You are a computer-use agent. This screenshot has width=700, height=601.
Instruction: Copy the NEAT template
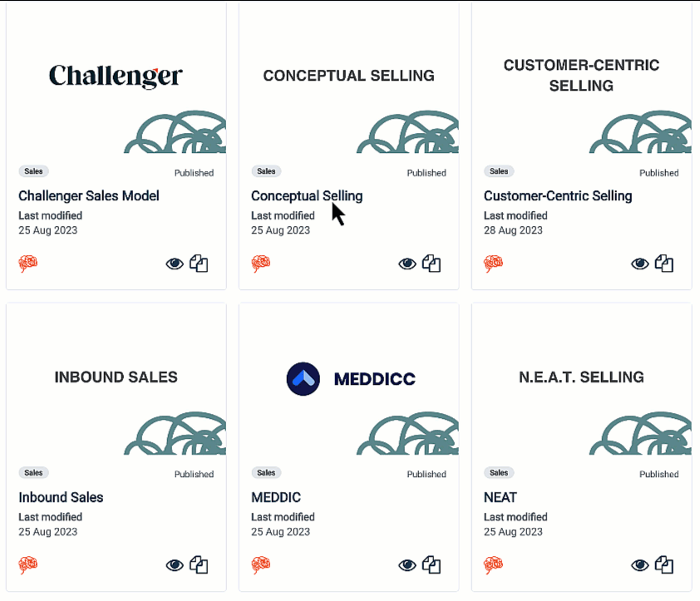click(x=664, y=565)
